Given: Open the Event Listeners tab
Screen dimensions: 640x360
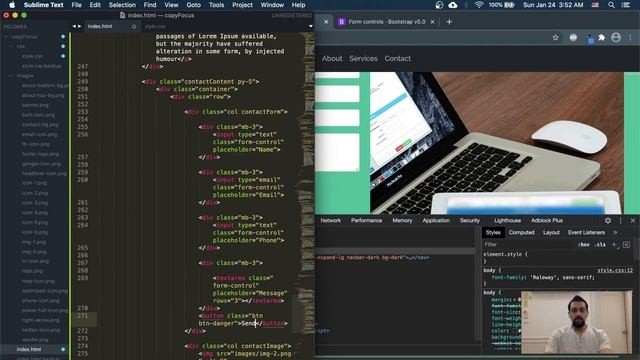Looking at the screenshot, I should tap(586, 233).
